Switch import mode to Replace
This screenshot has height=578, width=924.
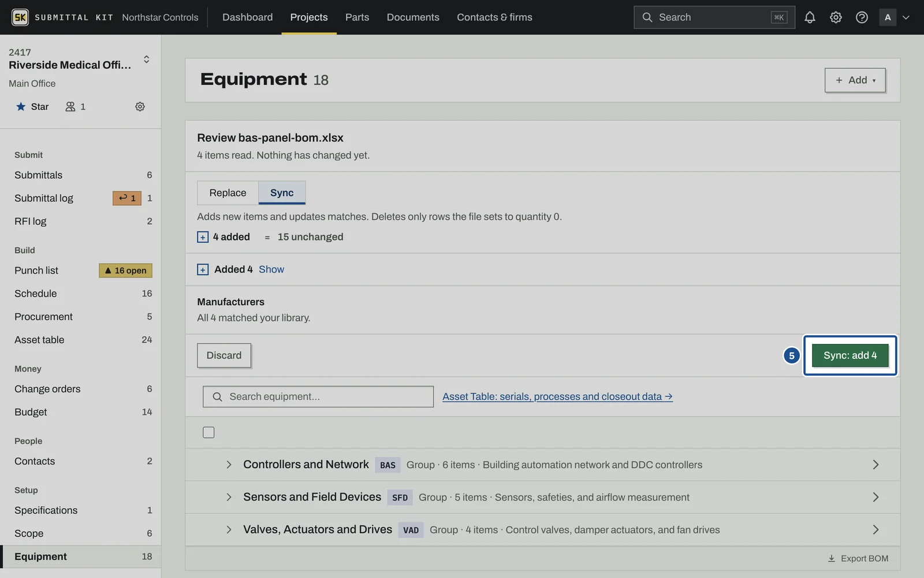228,193
